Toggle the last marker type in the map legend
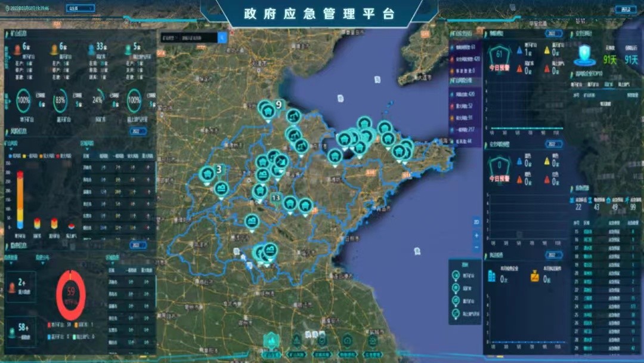Screen dimensions: 644x363 (457, 313)
